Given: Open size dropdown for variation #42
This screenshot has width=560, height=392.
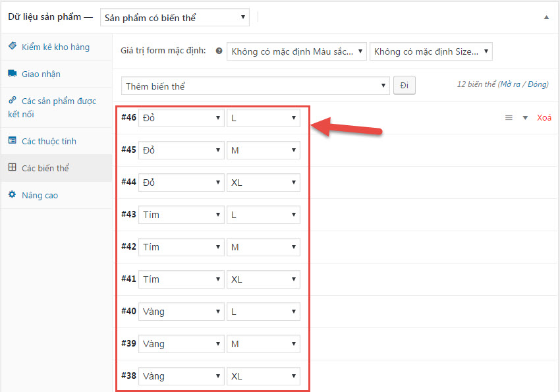Looking at the screenshot, I should [x=264, y=247].
